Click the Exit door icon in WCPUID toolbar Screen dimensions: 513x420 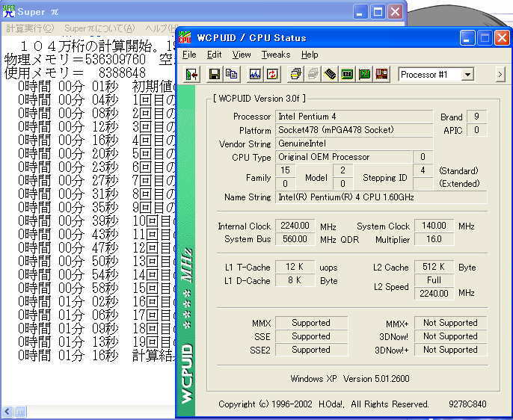(191, 75)
